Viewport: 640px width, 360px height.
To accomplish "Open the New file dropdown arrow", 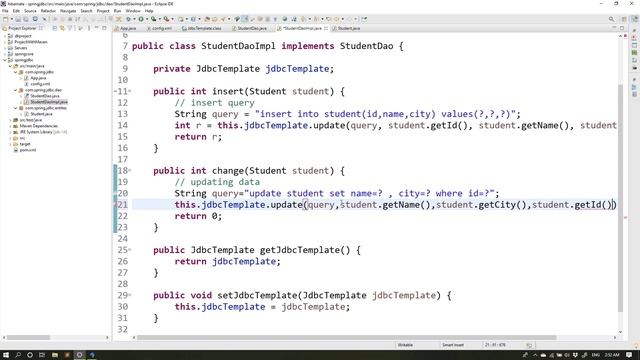I will tap(11, 19).
